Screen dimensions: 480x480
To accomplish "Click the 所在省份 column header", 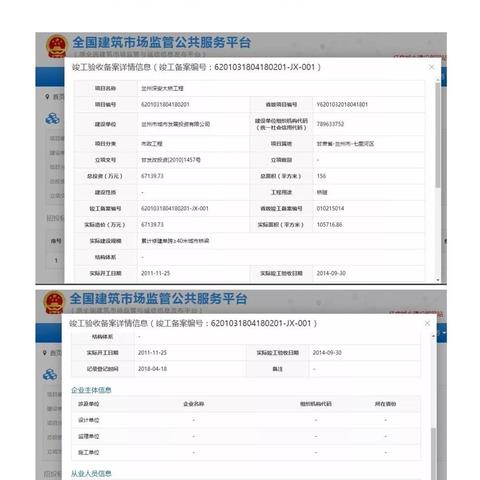I will coord(385,404).
